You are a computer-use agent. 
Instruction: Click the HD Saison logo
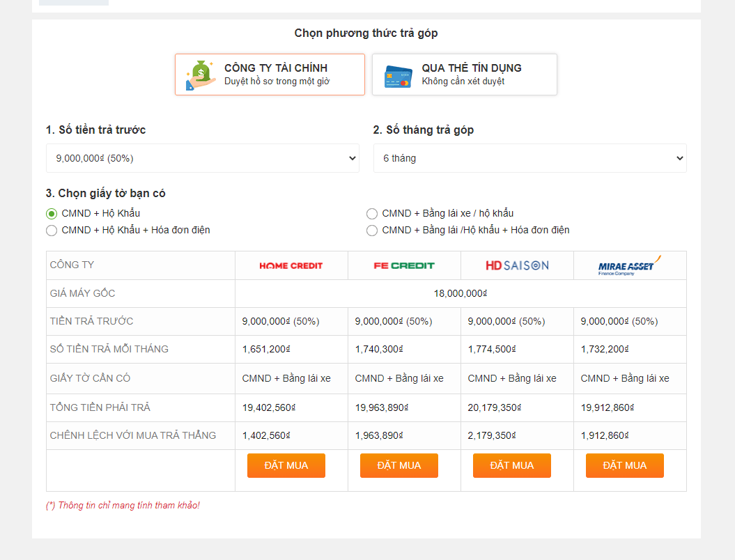(x=517, y=265)
